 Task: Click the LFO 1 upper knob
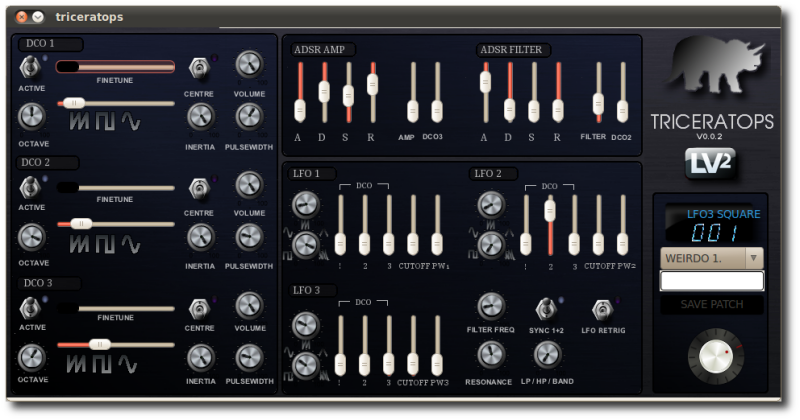306,205
